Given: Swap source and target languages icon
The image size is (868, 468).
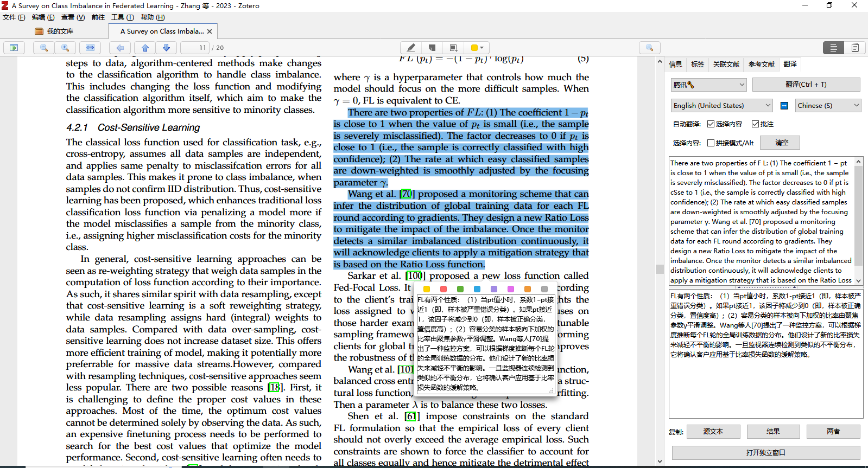Looking at the screenshot, I should 784,106.
